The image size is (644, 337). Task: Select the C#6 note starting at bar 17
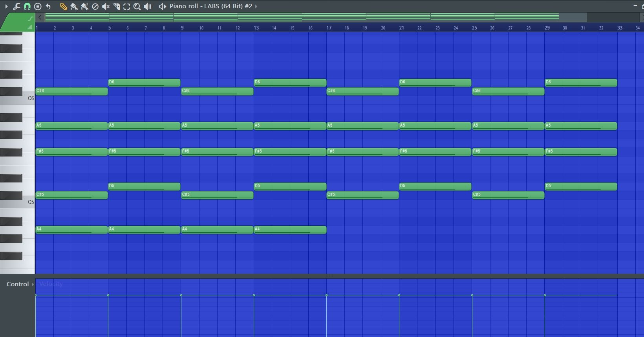362,91
